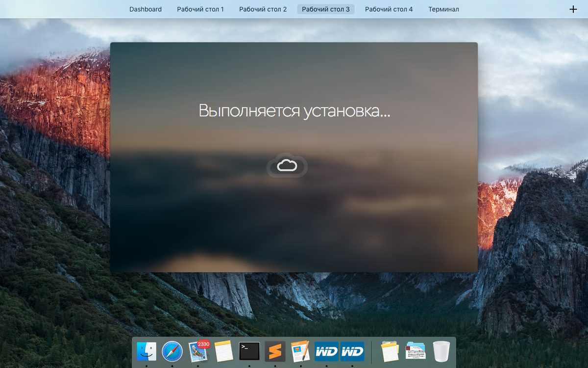Switch to Рабочий стол 2

(263, 9)
